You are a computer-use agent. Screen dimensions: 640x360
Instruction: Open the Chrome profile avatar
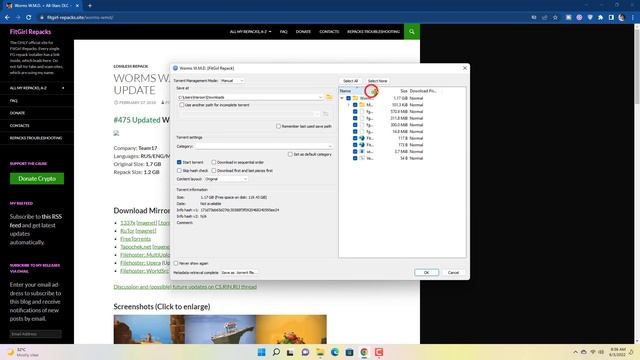[x=621, y=18]
